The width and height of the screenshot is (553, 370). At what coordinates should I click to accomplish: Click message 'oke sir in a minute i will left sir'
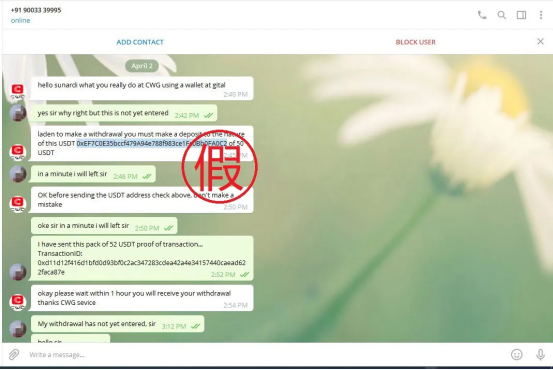click(x=104, y=226)
